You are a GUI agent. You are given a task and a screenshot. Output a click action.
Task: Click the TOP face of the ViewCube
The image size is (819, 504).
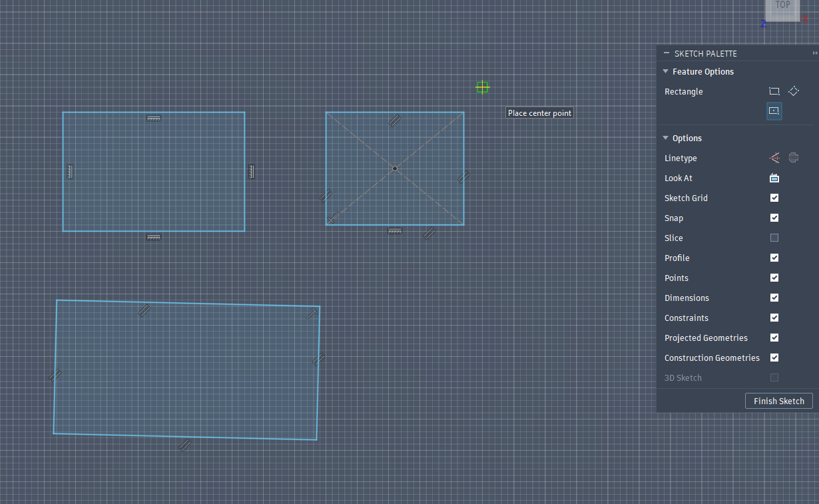tap(783, 7)
